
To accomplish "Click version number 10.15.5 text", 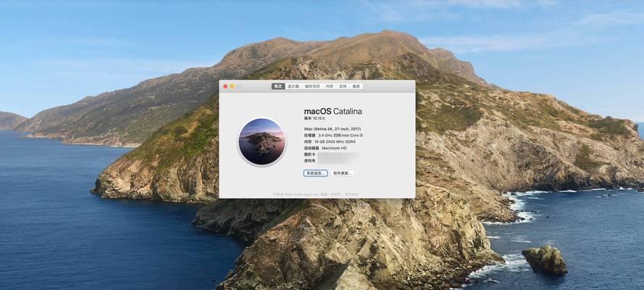I will [x=315, y=118].
